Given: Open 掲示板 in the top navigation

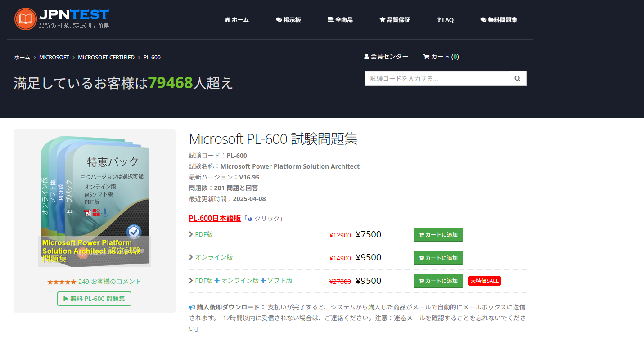Looking at the screenshot, I should [x=288, y=20].
